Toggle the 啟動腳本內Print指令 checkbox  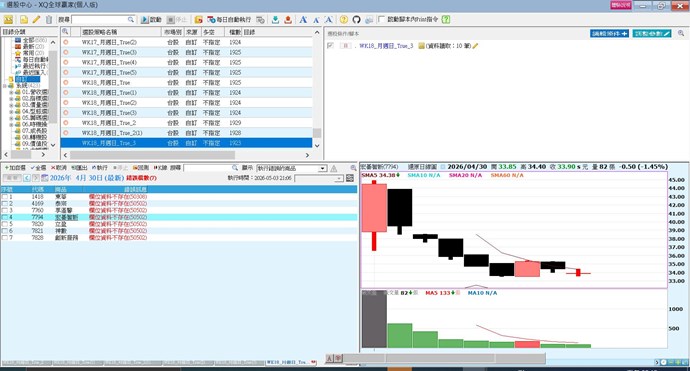click(x=381, y=19)
